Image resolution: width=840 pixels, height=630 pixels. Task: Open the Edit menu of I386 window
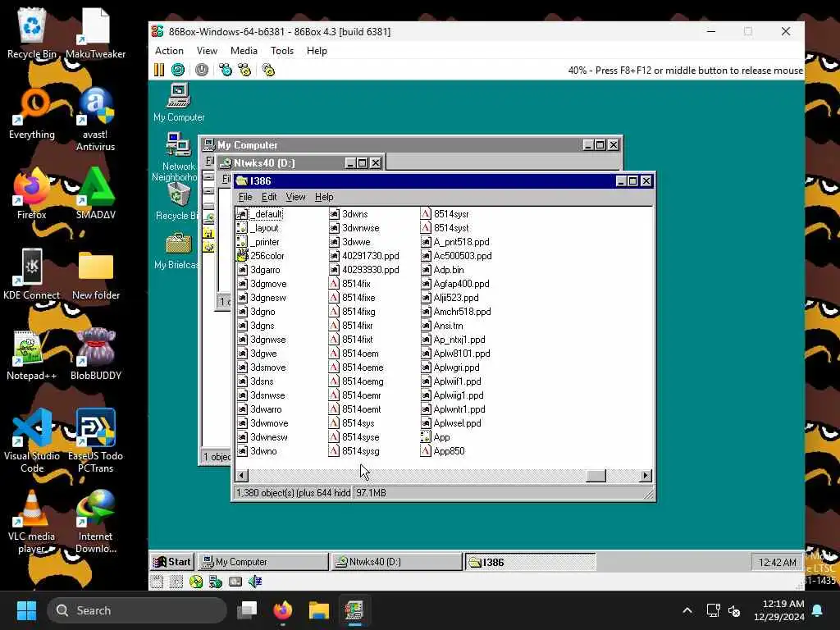269,197
